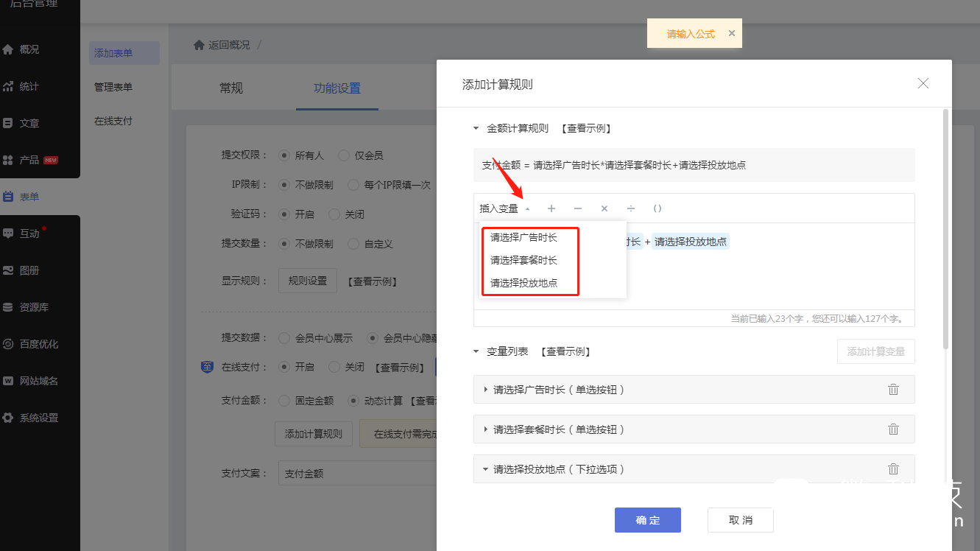Dismiss the 请输入公式 notification
980x551 pixels.
pyautogui.click(x=731, y=33)
